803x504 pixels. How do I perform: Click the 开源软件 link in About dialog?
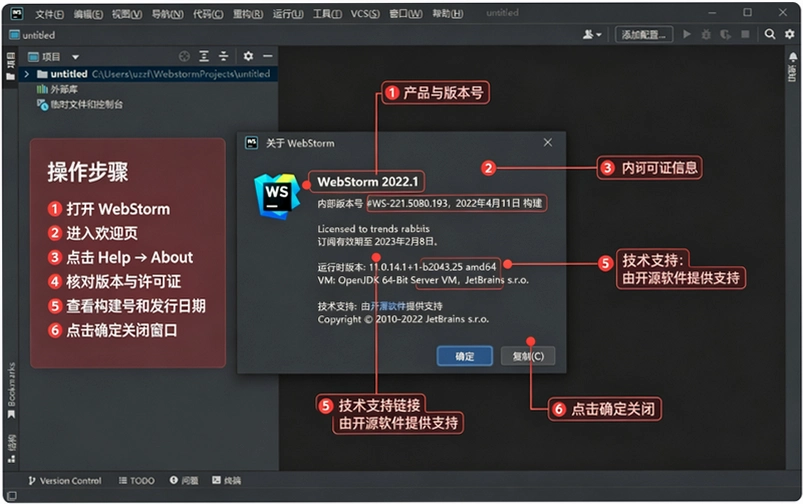tap(388, 306)
